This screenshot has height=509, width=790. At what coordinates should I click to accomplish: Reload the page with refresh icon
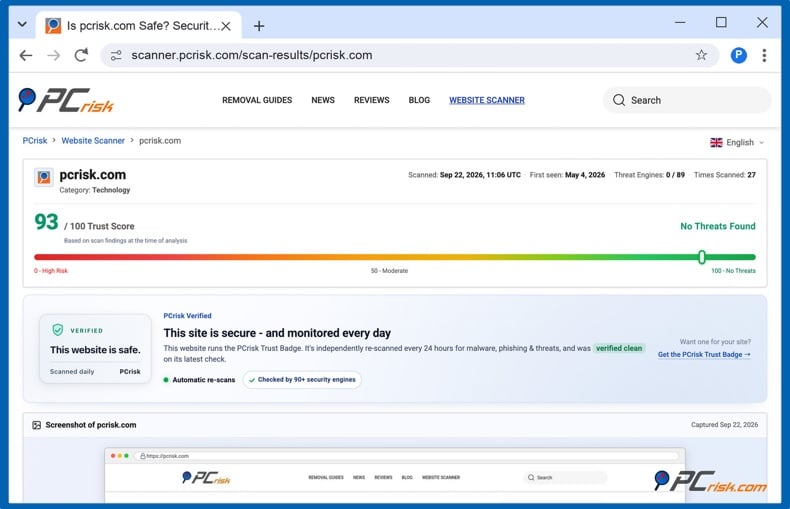(81, 55)
